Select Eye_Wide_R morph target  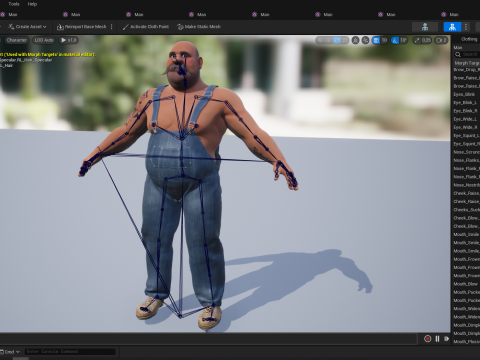[x=466, y=127]
